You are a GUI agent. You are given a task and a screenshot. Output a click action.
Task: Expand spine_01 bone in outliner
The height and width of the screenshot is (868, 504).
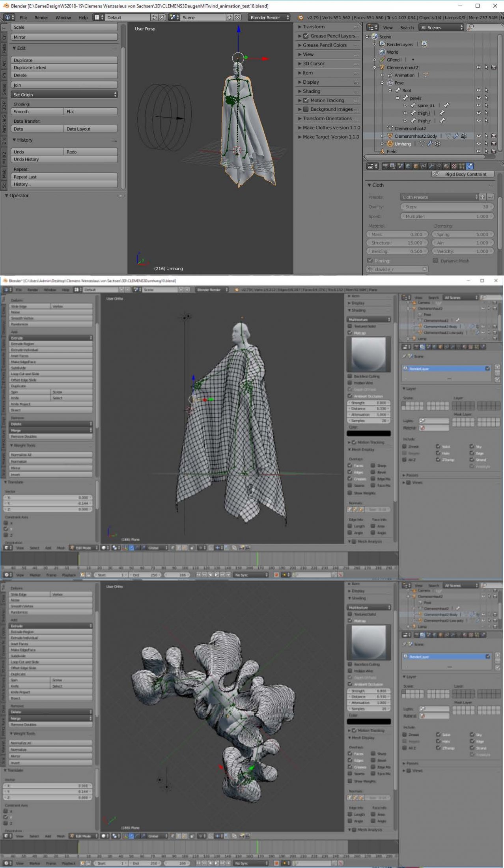point(405,105)
